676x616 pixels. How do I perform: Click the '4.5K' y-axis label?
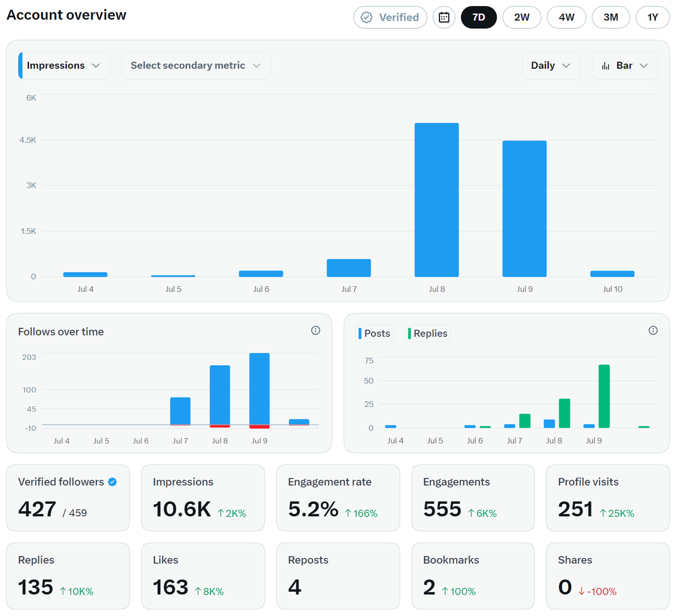[28, 140]
